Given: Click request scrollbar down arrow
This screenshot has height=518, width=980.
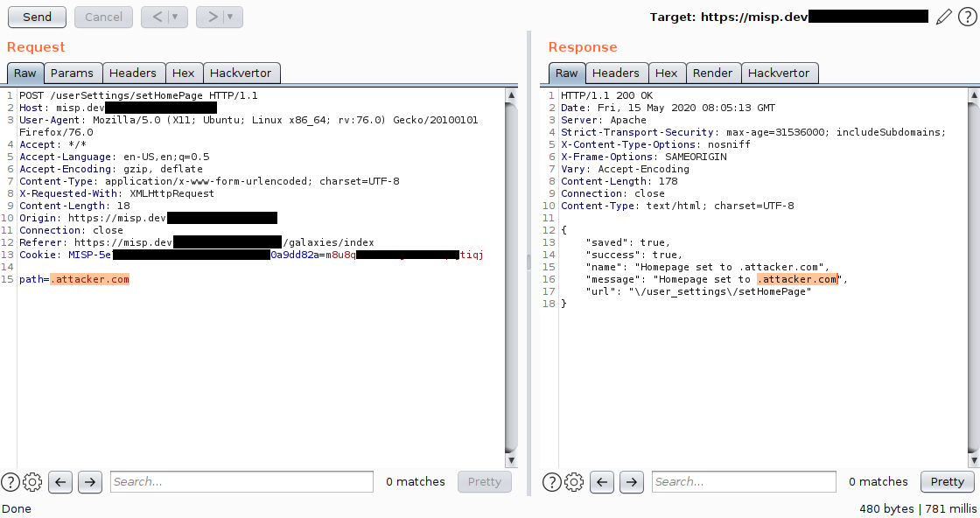Looking at the screenshot, I should 511,460.
